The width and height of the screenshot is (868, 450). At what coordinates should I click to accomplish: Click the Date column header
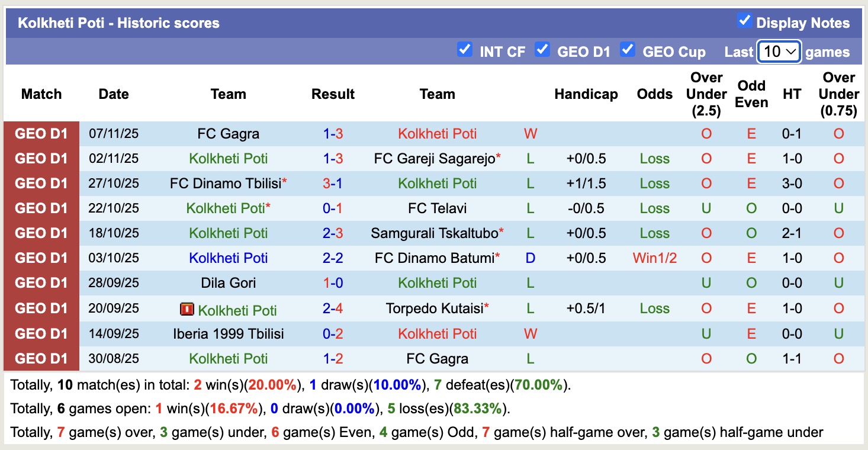point(113,94)
